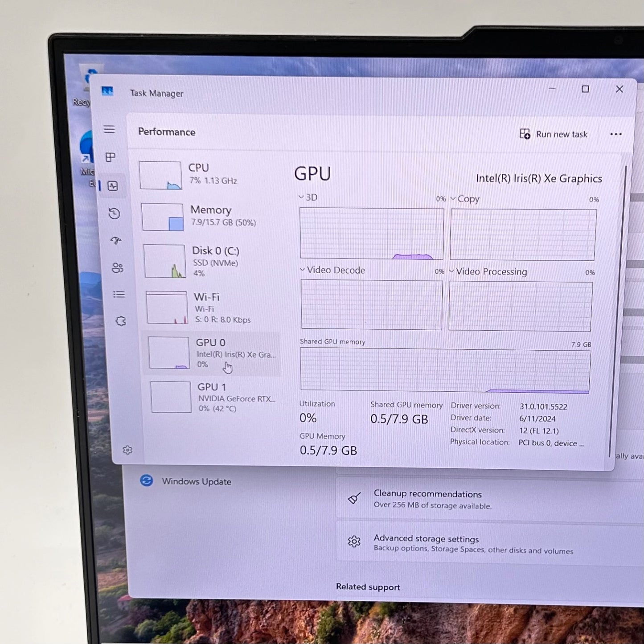This screenshot has width=644, height=644.
Task: Open the Processes page icon in sidebar
Action: click(111, 157)
